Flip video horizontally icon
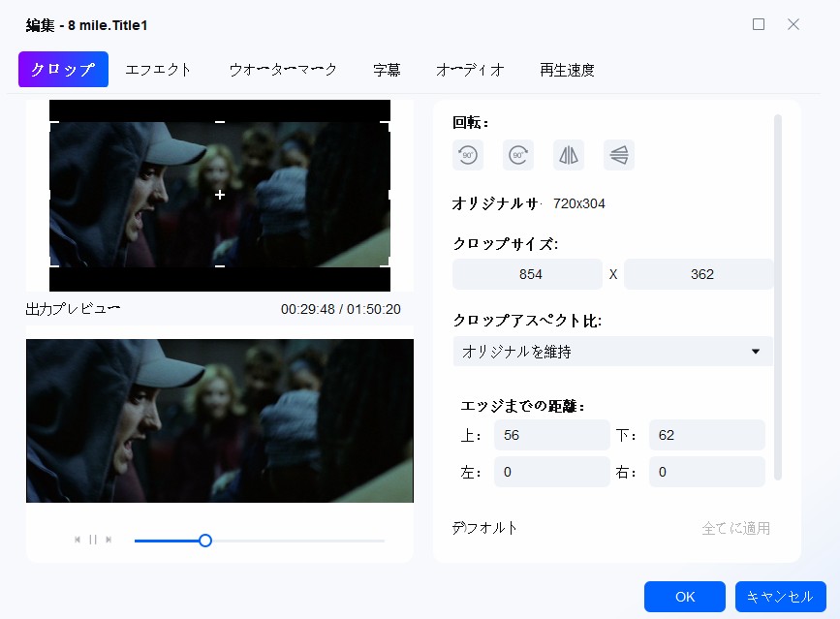 (x=569, y=155)
